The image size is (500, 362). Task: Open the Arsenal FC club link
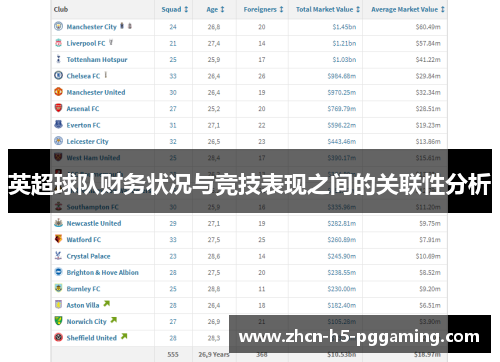(x=83, y=109)
